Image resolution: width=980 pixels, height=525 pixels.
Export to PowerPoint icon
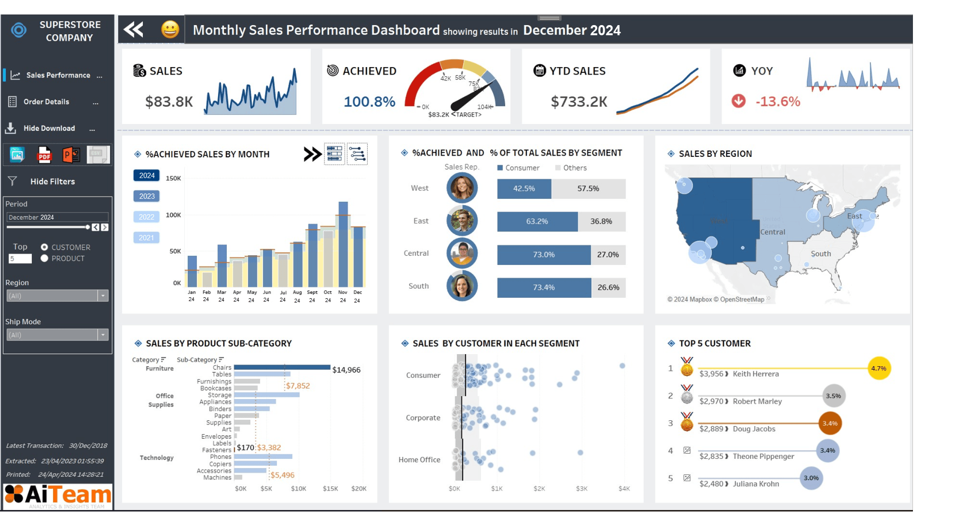point(71,155)
